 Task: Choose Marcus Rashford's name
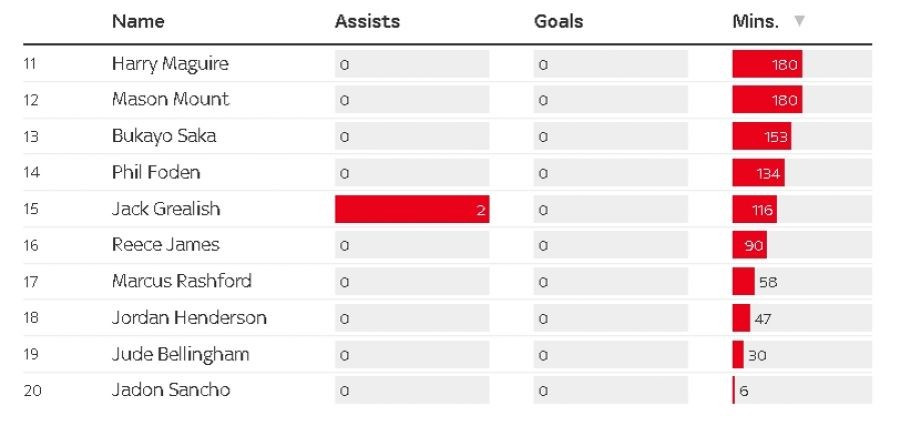182,281
